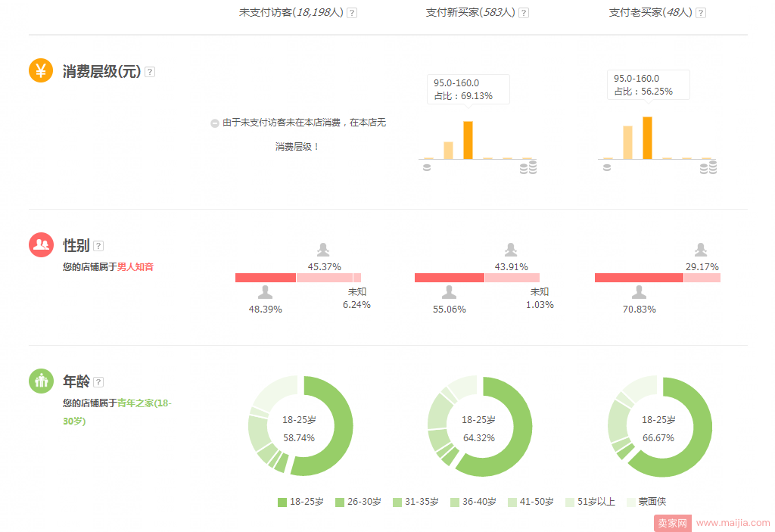The width and height of the screenshot is (775, 532).
Task: Click the small coin icon under new buyers chart
Action: tap(427, 167)
